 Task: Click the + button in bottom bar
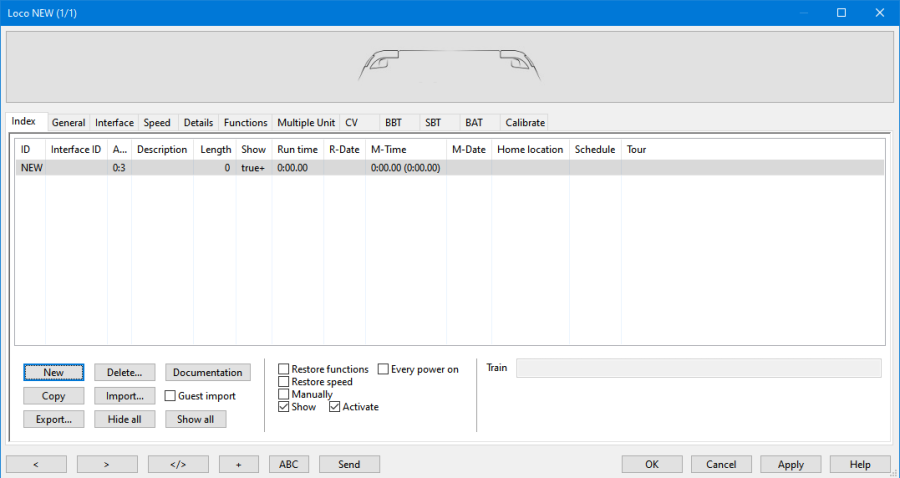[x=238, y=464]
